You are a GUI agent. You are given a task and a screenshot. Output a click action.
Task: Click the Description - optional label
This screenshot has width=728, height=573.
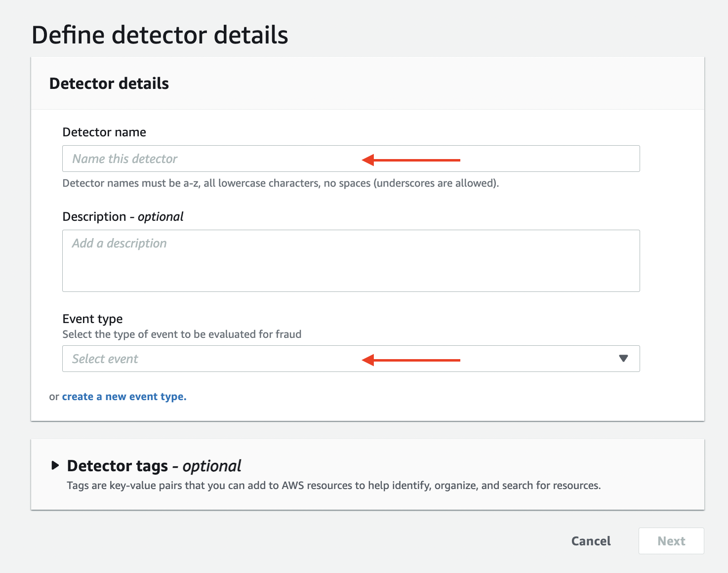(123, 217)
